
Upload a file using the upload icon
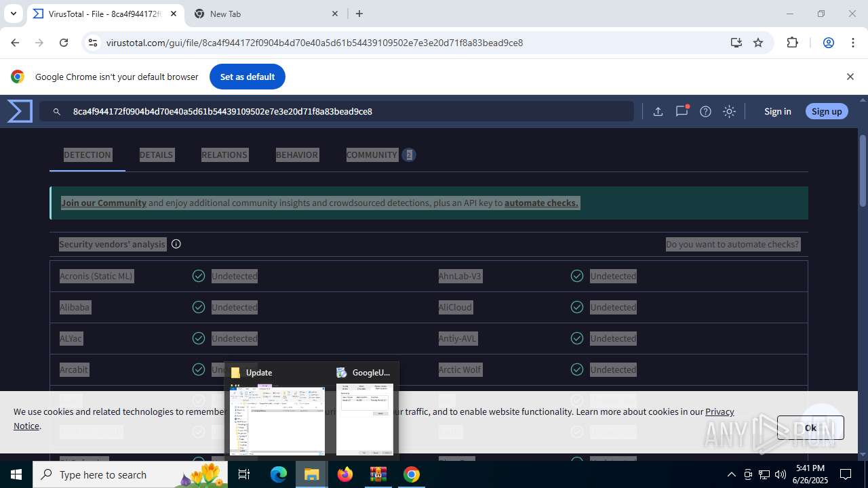coord(658,112)
